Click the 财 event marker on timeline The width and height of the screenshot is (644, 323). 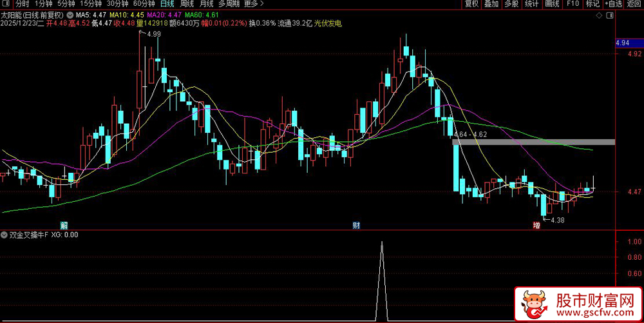357,225
